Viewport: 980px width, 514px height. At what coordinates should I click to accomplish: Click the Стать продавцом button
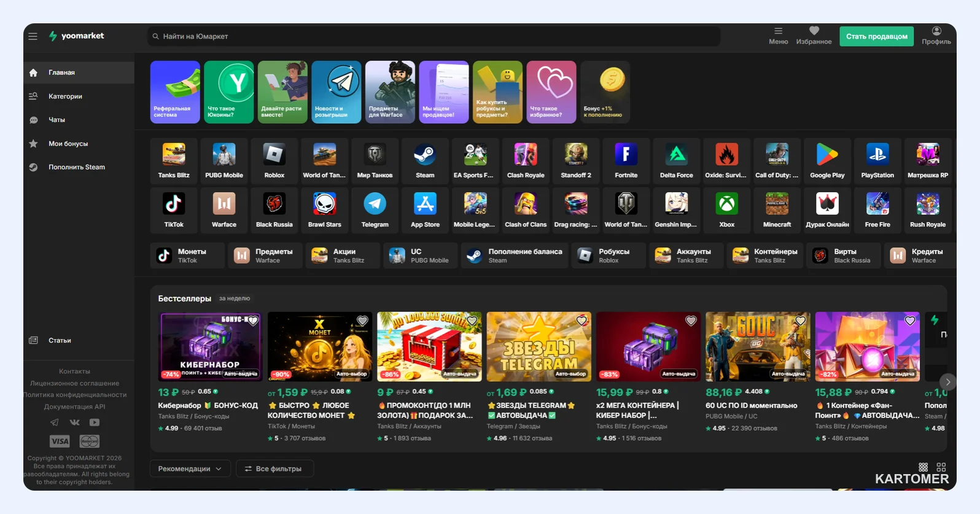coord(876,36)
